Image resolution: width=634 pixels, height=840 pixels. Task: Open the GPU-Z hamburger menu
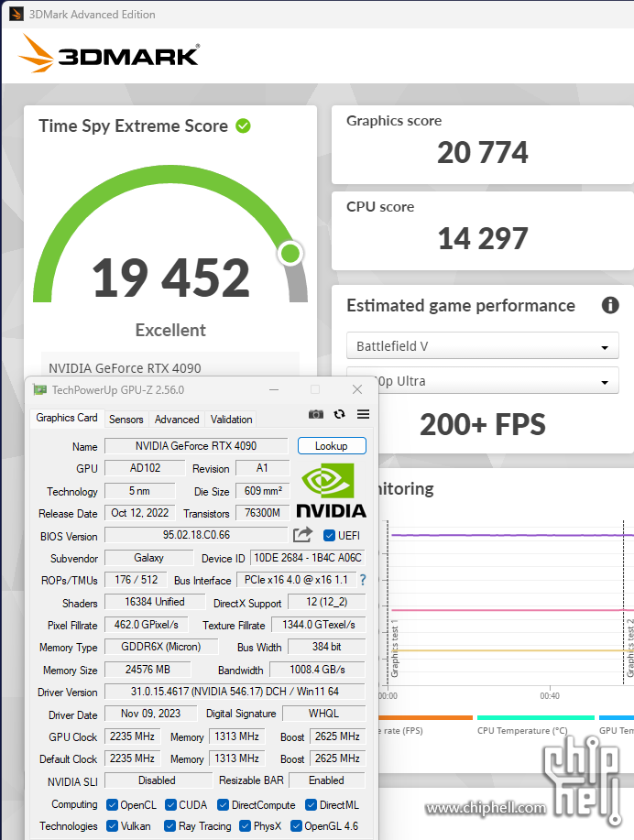[364, 414]
